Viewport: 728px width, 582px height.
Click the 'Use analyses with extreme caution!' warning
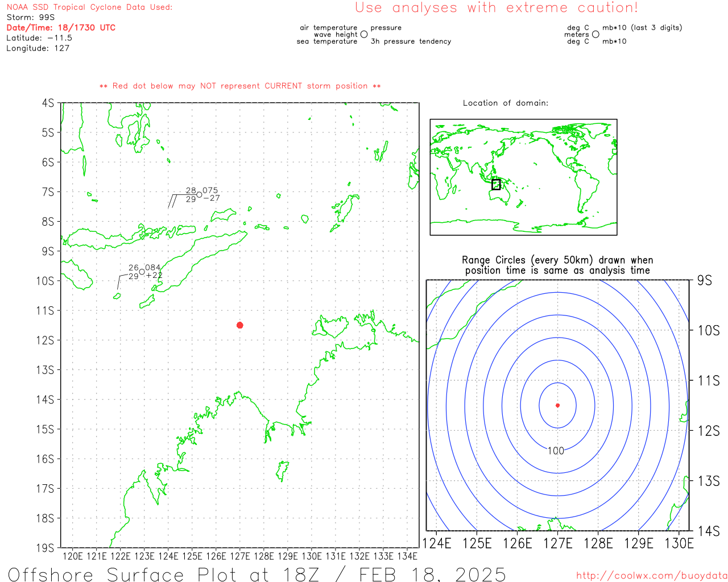pos(497,8)
